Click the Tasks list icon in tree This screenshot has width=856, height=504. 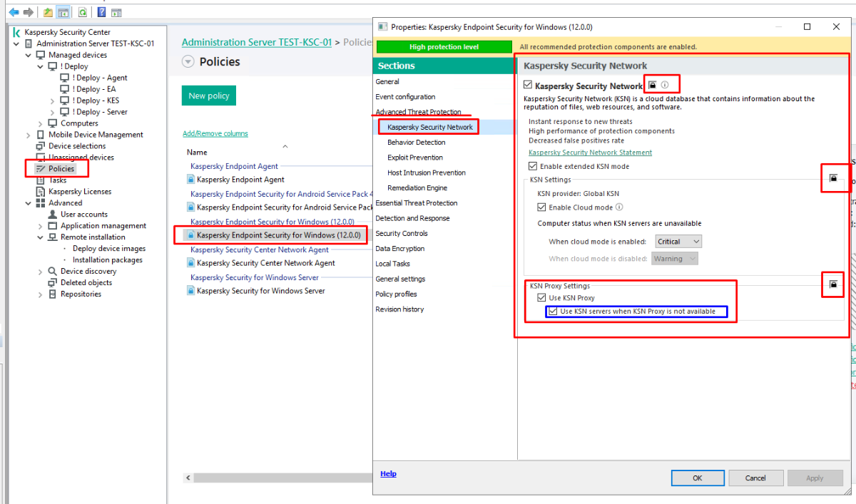tap(41, 180)
